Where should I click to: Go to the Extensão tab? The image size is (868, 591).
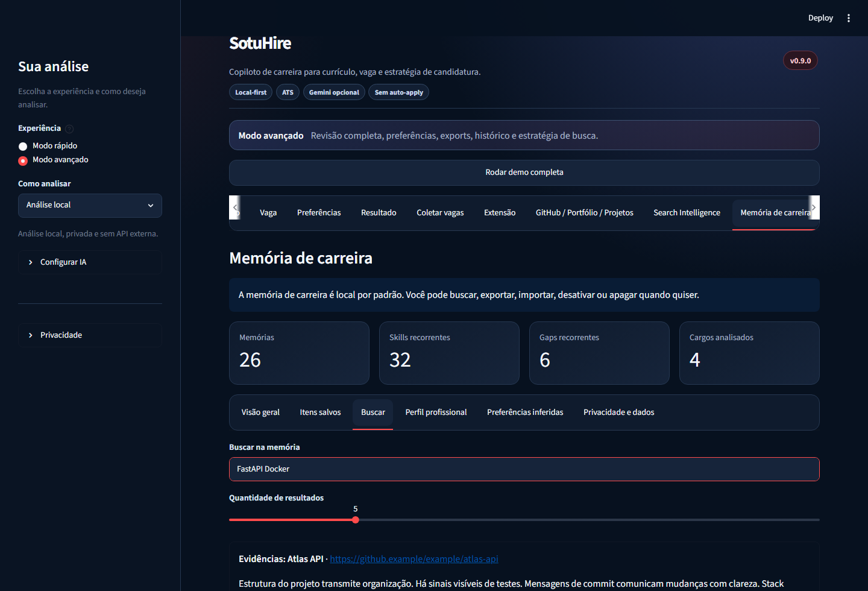click(x=500, y=213)
